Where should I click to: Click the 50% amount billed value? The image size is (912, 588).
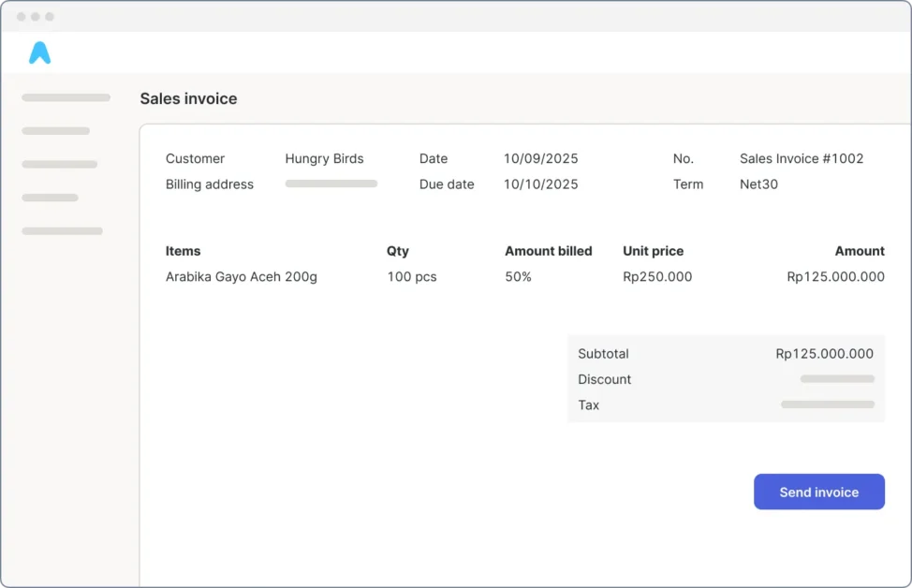coord(518,277)
